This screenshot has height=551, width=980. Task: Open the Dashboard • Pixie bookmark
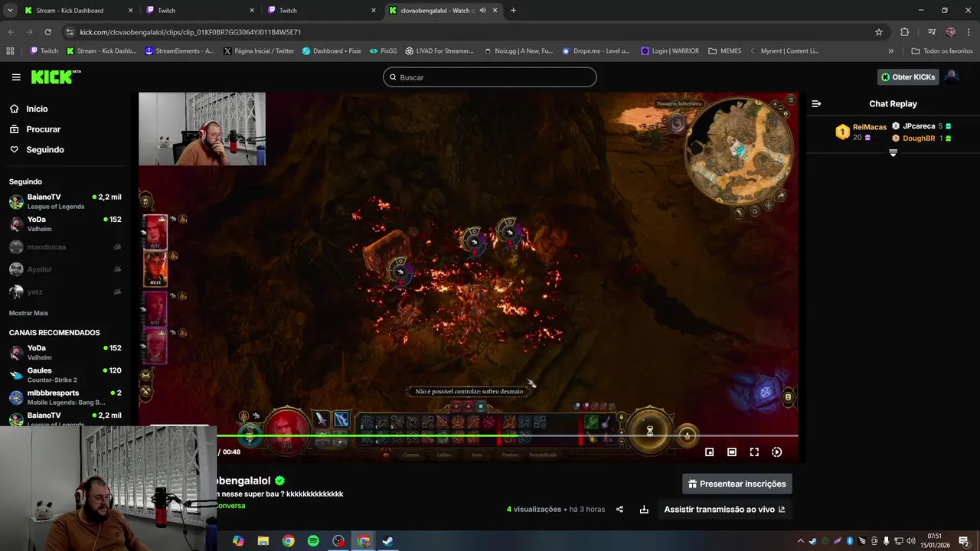332,51
